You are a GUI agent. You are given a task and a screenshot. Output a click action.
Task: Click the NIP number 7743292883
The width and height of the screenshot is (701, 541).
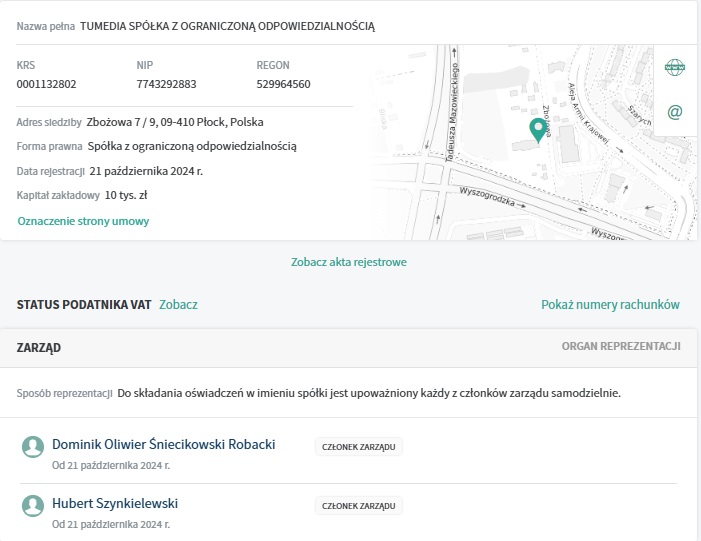(x=166, y=84)
